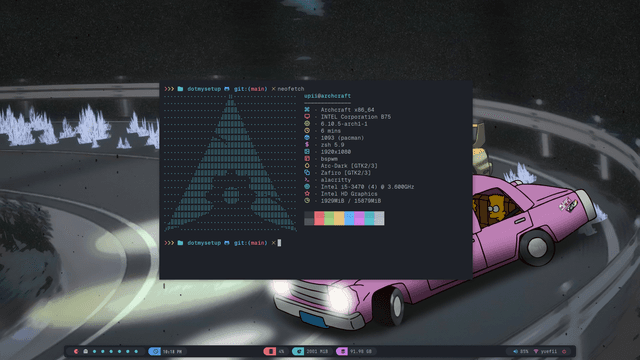This screenshot has width=640, height=360.
Task: Click the CPU icon beside Intel i5-3470
Action: click(307, 187)
